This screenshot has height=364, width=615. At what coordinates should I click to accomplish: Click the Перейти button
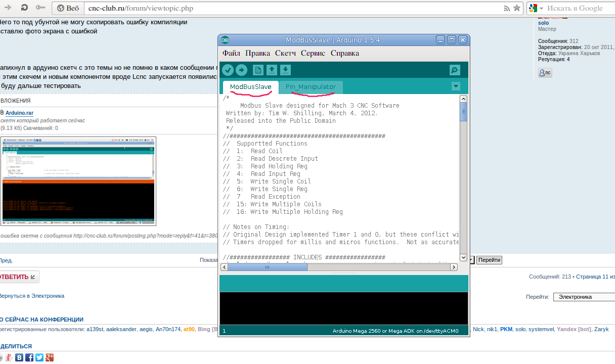pyautogui.click(x=490, y=260)
